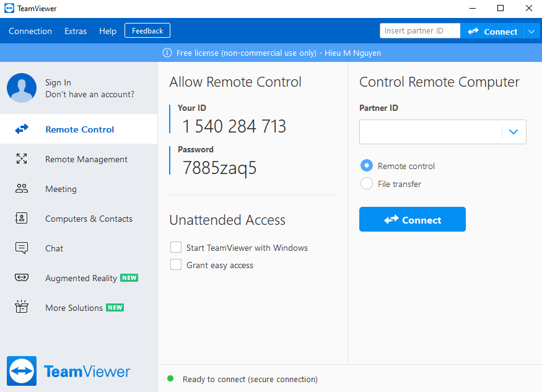Image resolution: width=542 pixels, height=392 pixels.
Task: Expand the top Connect button dropdown arrow
Action: 531,32
